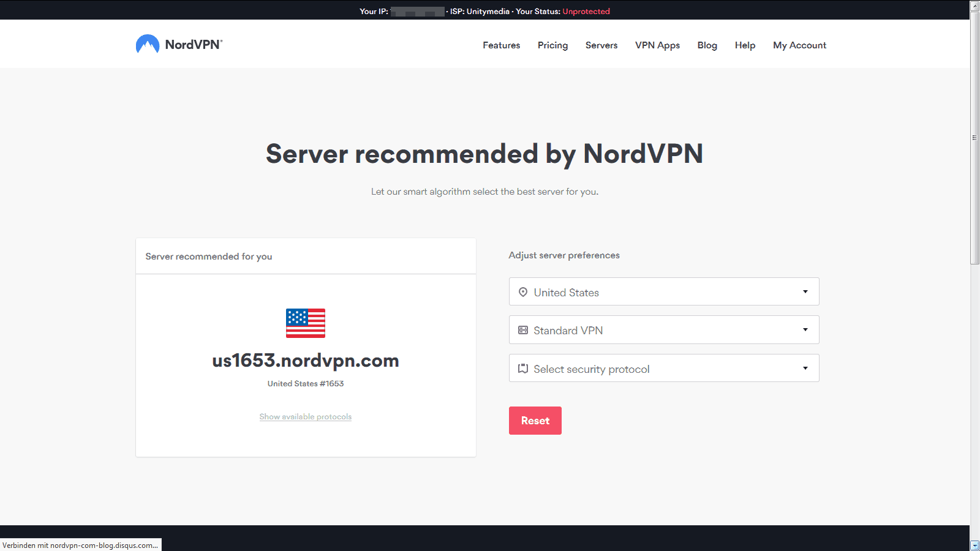Click location pin icon in country dropdown
980x551 pixels.
pos(523,292)
